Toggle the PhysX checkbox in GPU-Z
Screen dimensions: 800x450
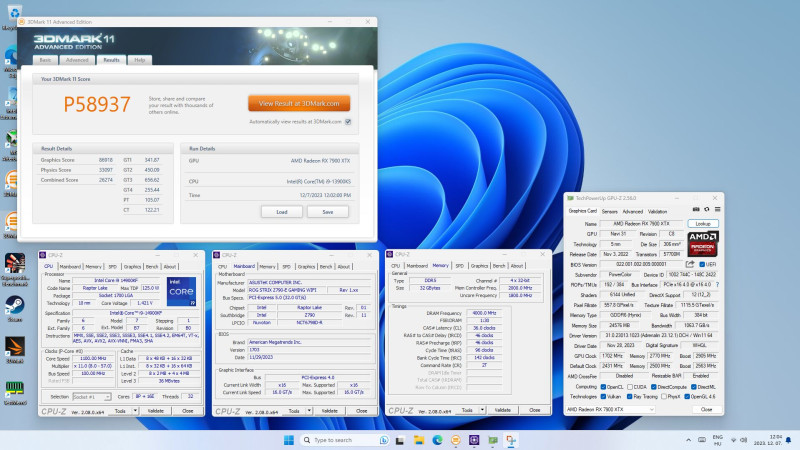click(663, 396)
